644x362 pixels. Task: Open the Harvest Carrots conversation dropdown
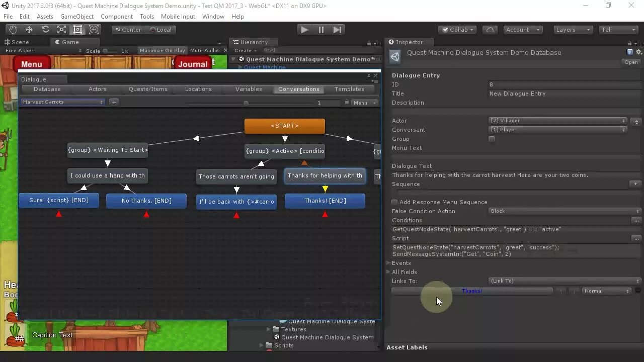click(x=62, y=102)
